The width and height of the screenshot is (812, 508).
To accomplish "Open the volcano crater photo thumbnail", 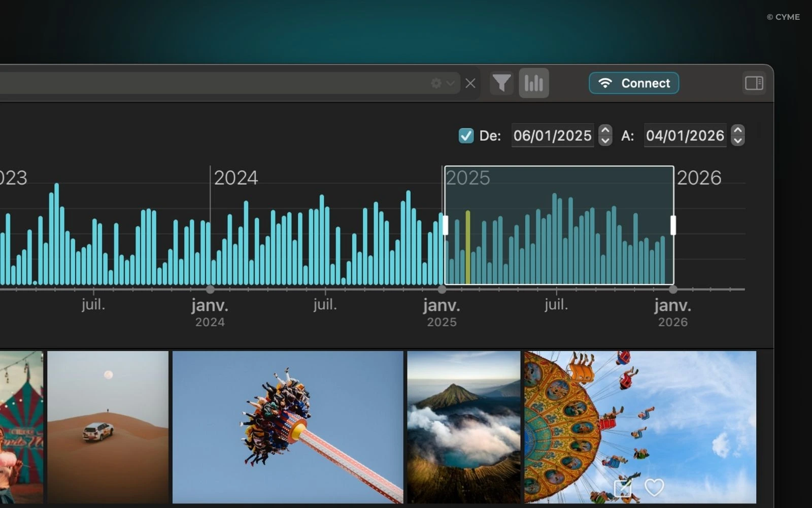I will (463, 427).
